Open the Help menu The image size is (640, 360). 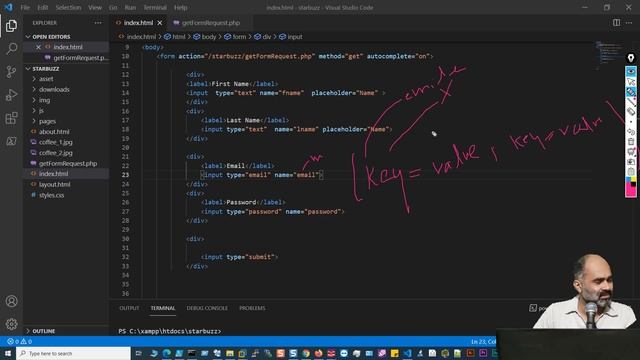[x=180, y=7]
